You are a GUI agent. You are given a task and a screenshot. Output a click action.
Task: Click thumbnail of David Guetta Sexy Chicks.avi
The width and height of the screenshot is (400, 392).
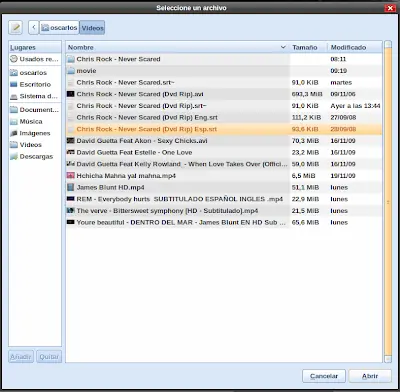(x=71, y=141)
